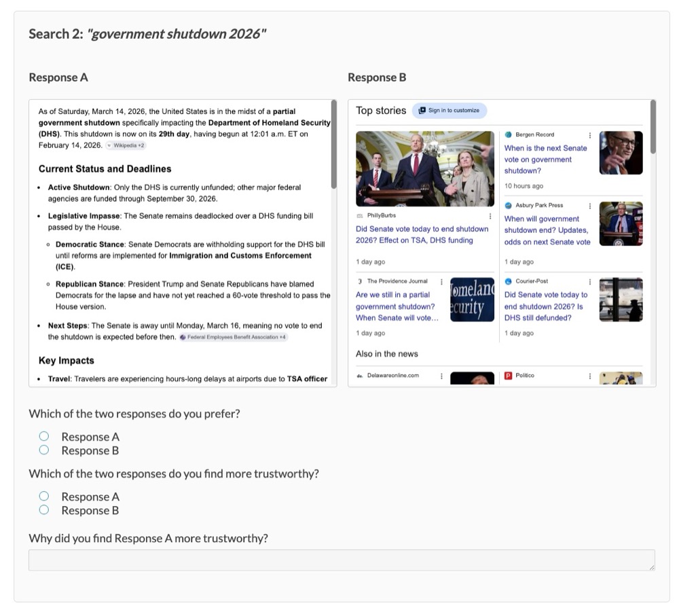Click the Politico source name

click(x=524, y=376)
